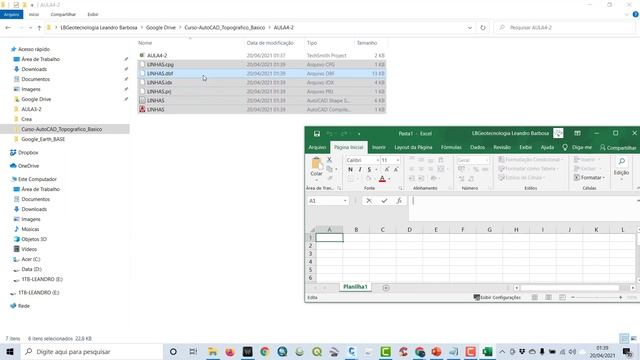Increase font size with the larger A icon
Image resolution: width=640 pixels, height=360 pixels.
(x=387, y=169)
